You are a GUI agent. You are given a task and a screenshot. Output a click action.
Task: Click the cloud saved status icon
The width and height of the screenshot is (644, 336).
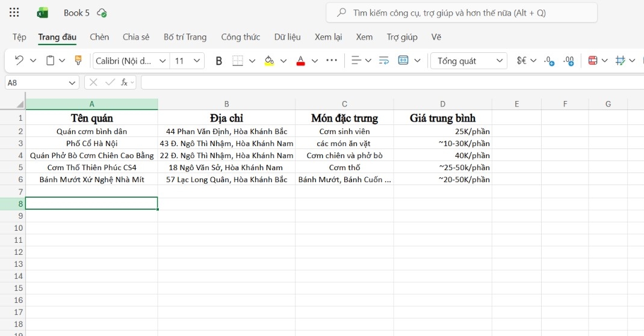102,13
